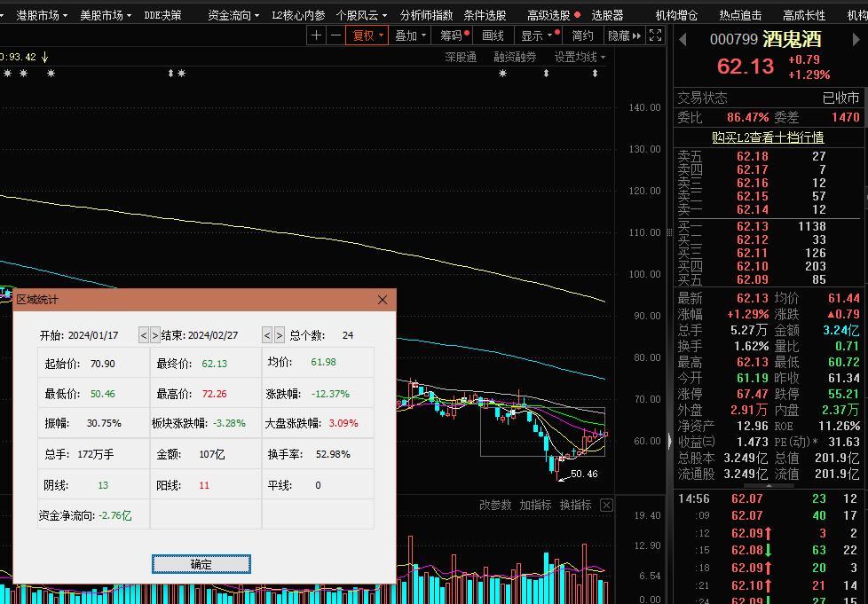This screenshot has height=604, width=868.
Task: Click 筹码 toolbar button
Action: click(453, 35)
